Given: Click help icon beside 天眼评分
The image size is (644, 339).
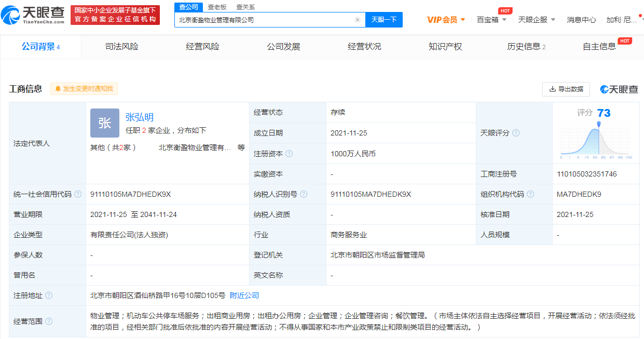Looking at the screenshot, I should coord(516,133).
